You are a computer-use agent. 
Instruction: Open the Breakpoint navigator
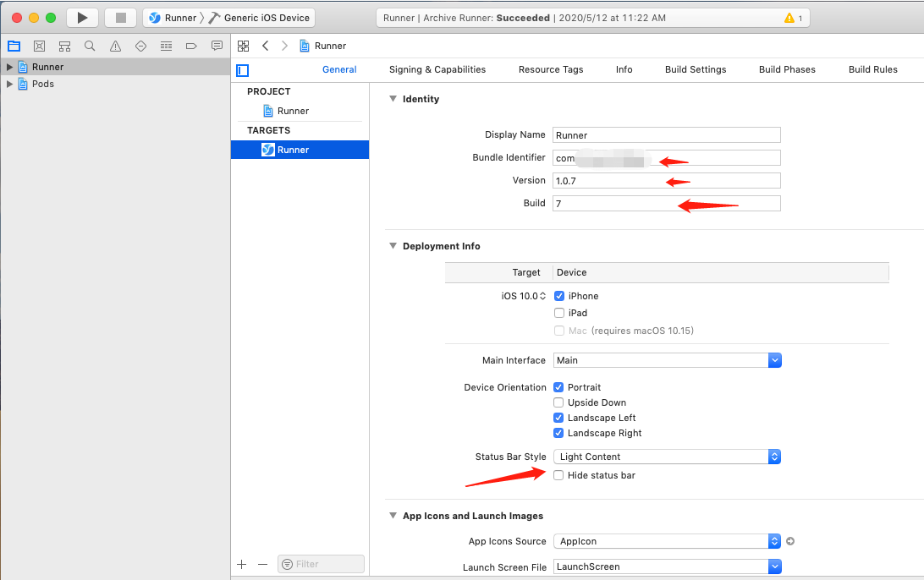[191, 46]
